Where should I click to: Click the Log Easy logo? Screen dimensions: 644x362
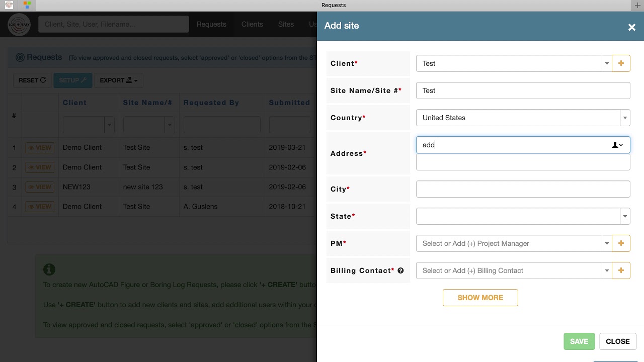coord(19,24)
